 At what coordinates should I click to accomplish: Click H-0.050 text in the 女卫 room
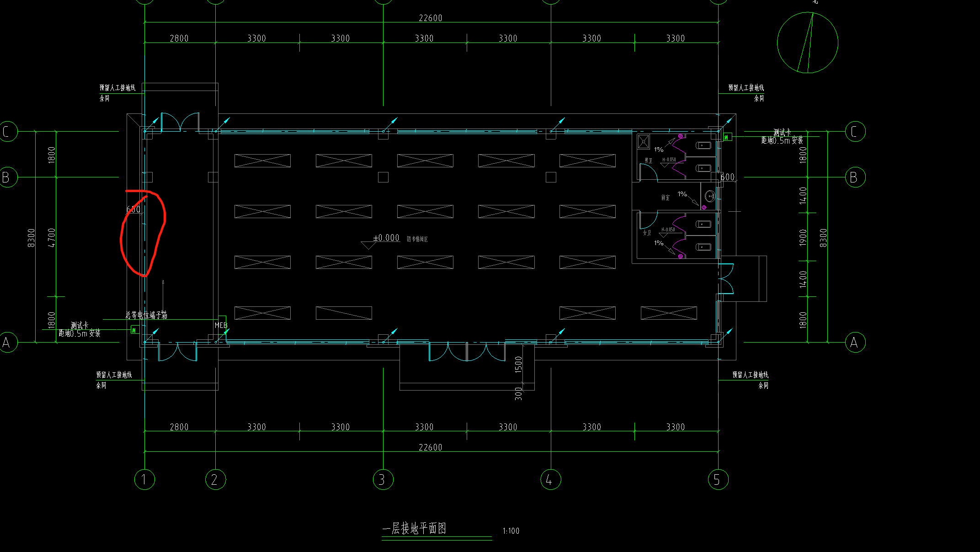pyautogui.click(x=668, y=230)
